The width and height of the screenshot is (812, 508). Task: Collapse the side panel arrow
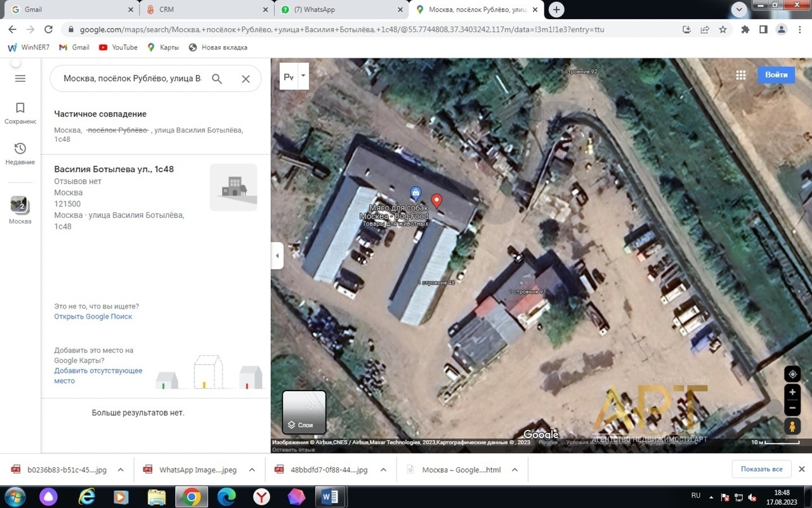point(277,256)
